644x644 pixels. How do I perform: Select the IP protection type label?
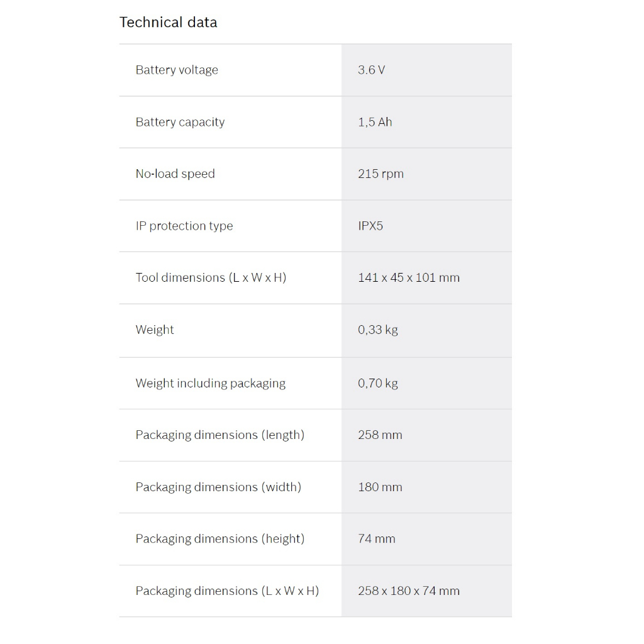(184, 226)
